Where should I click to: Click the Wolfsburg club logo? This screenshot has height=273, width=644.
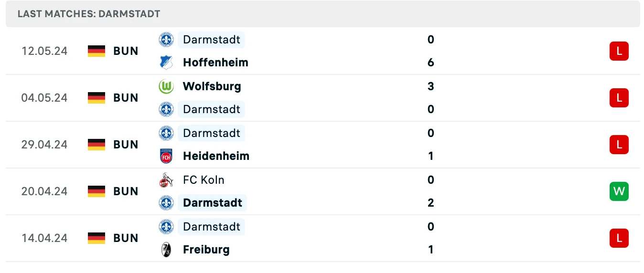click(166, 86)
